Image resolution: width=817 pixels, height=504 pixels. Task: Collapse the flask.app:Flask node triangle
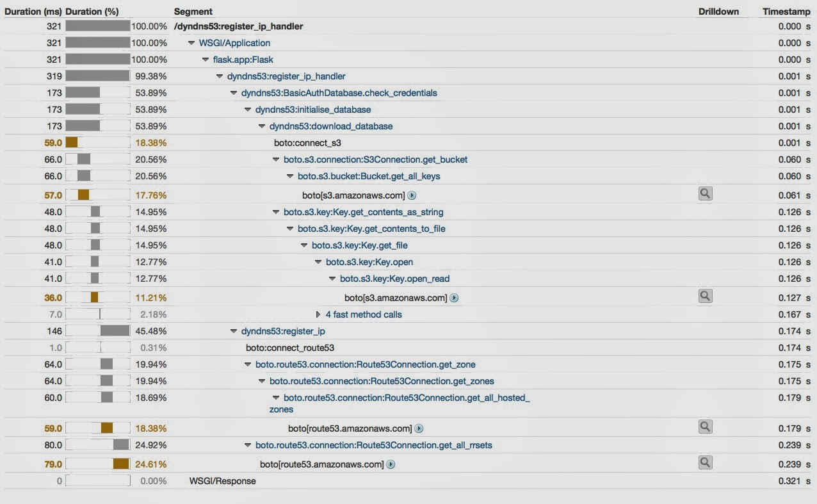coord(206,60)
